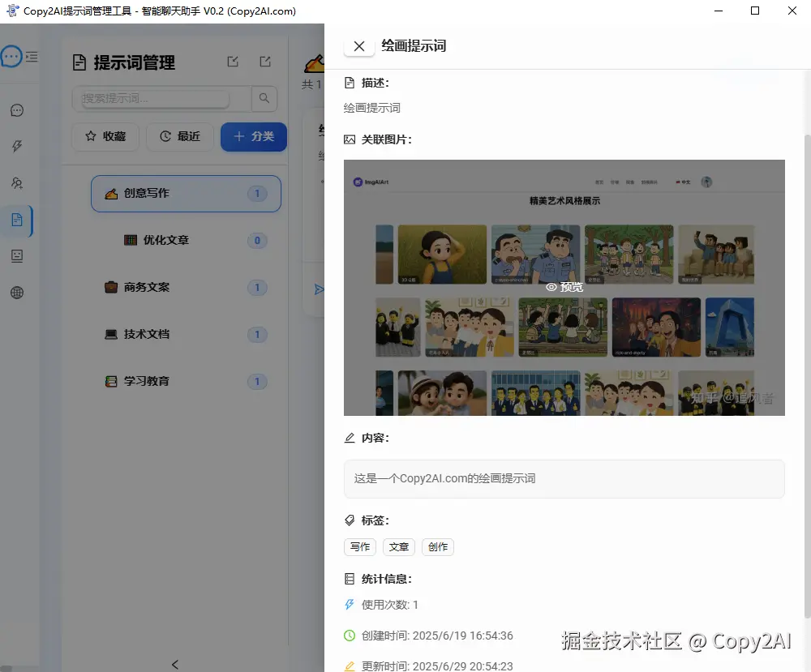Click the search magnifier button
811x672 pixels.
click(264, 98)
